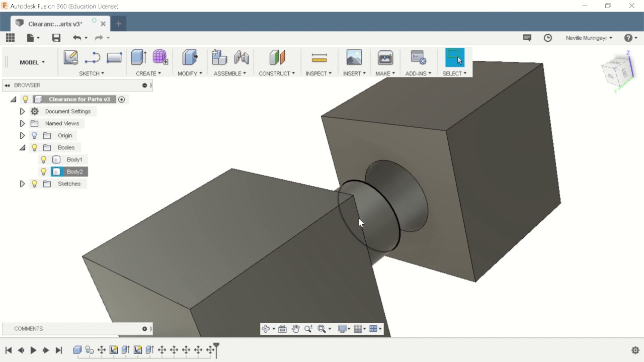Image resolution: width=644 pixels, height=362 pixels.
Task: Click the Zoom Window fit icon
Action: tap(321, 329)
